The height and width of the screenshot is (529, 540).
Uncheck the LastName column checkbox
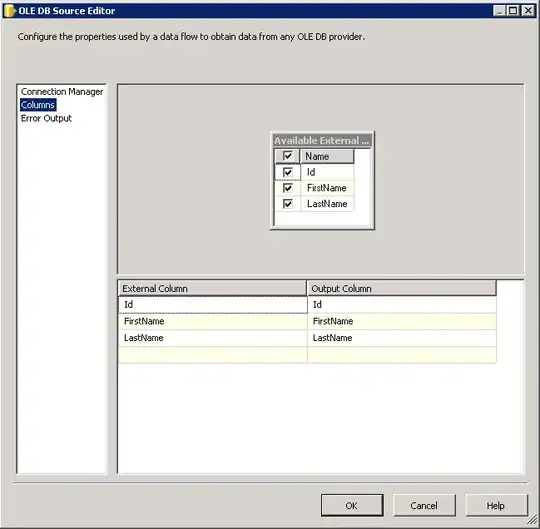(288, 204)
